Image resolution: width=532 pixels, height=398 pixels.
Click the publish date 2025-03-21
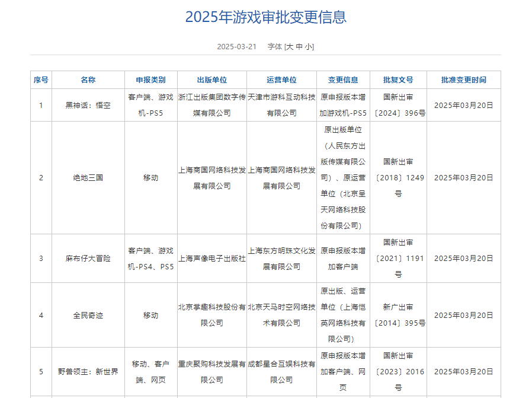click(x=237, y=46)
